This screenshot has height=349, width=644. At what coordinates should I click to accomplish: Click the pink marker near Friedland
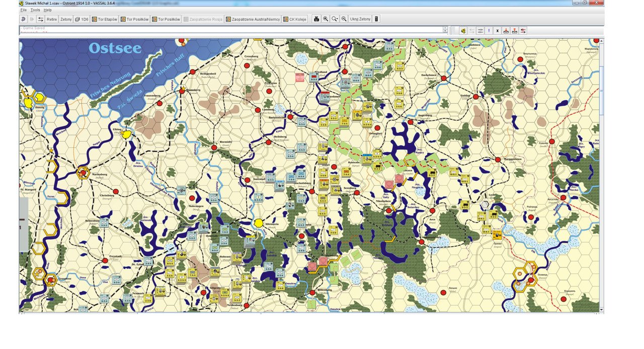[300, 78]
